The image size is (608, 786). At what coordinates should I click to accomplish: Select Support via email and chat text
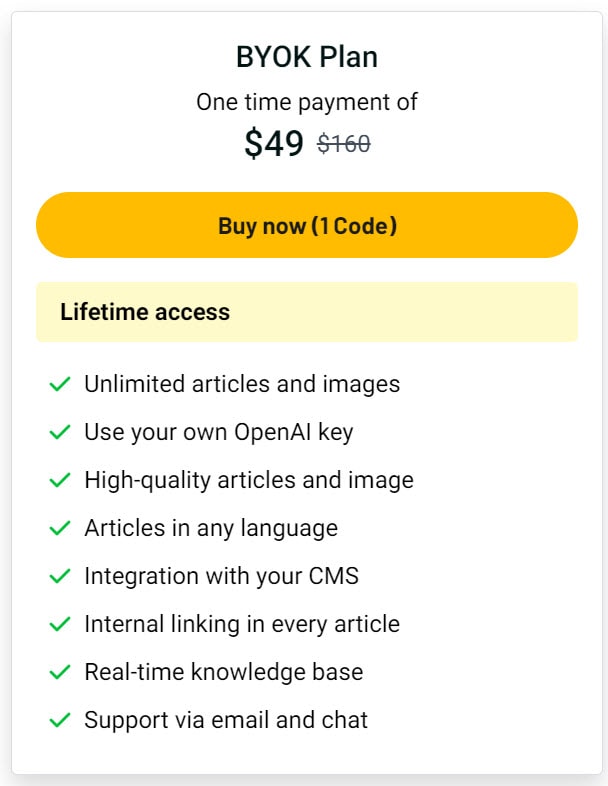point(226,720)
